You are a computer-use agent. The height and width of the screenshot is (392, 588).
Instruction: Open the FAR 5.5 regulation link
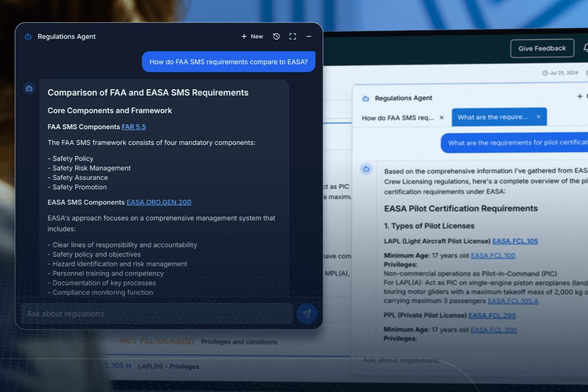(x=133, y=126)
